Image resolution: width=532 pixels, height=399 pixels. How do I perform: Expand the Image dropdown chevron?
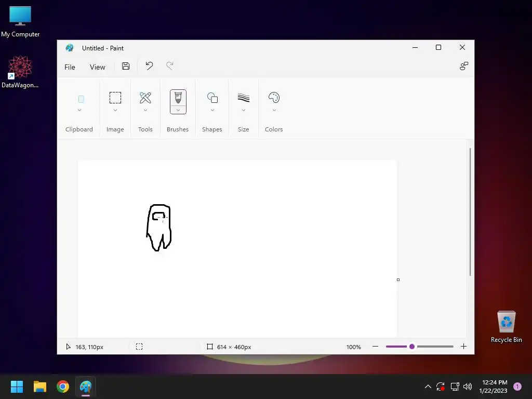115,110
